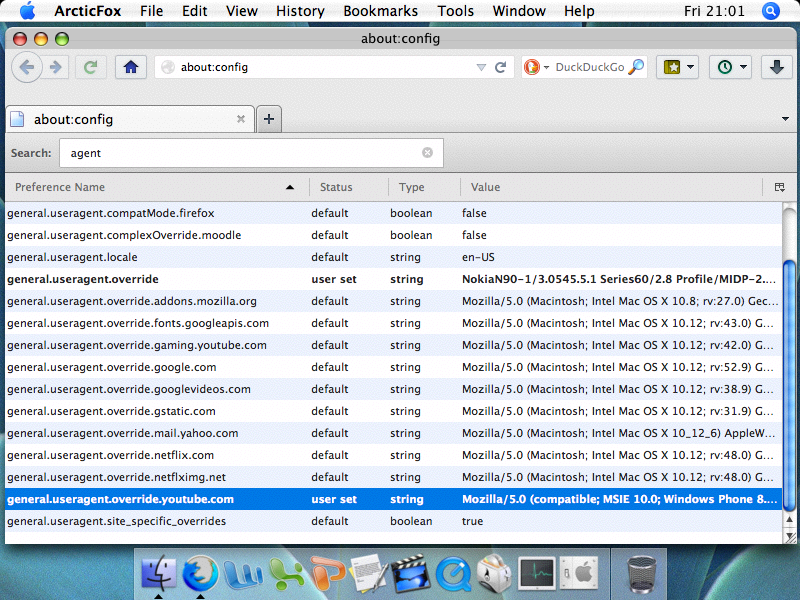The width and height of the screenshot is (800, 600).
Task: Open the Downloads arrow button
Action: [777, 67]
